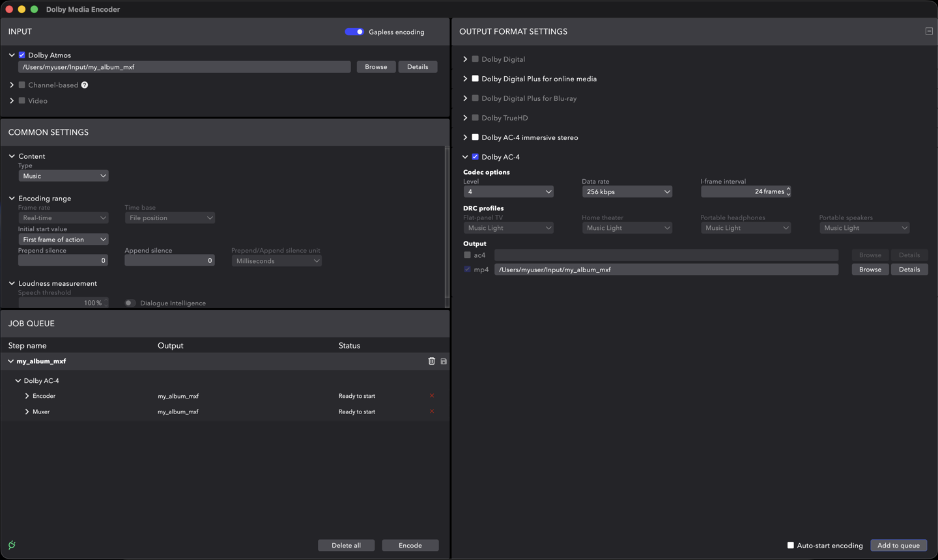The height and width of the screenshot is (560, 938).
Task: Expand the Dolby TrueHD format section
Action: point(465,118)
